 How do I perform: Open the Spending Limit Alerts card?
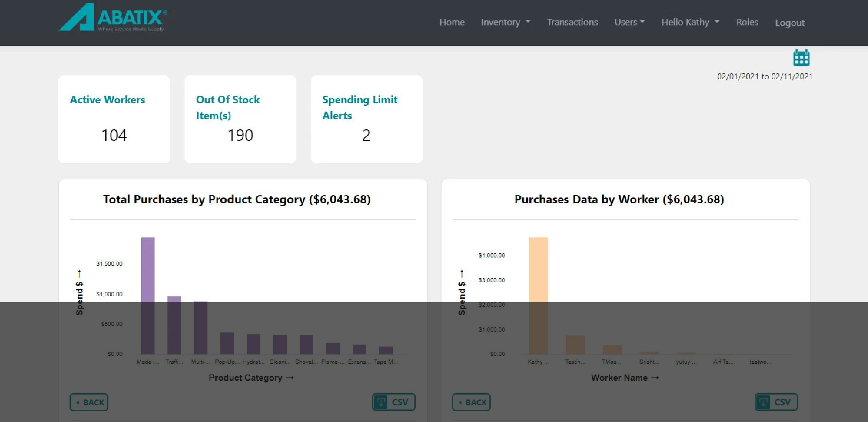click(x=367, y=119)
